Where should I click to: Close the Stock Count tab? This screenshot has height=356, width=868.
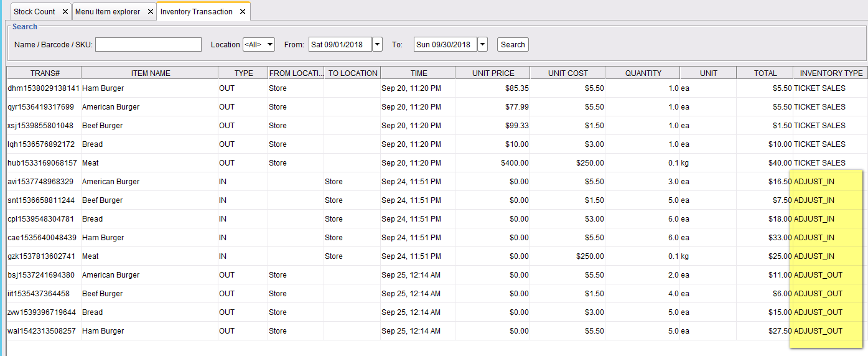[65, 12]
